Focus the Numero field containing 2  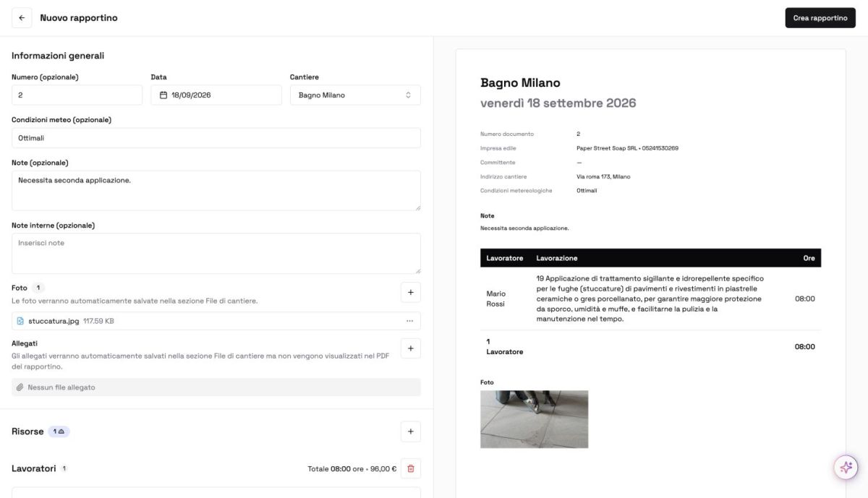click(77, 95)
